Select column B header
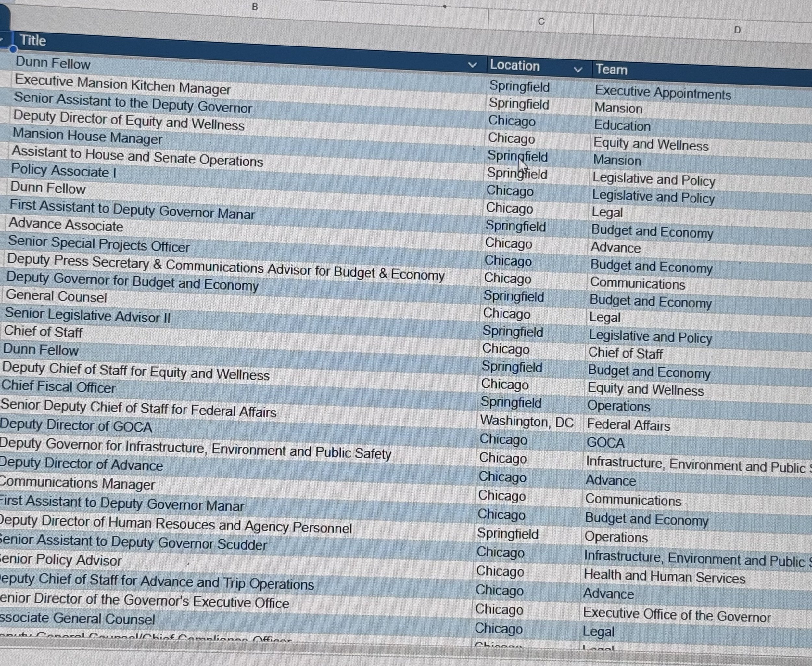The width and height of the screenshot is (812, 666). (255, 7)
